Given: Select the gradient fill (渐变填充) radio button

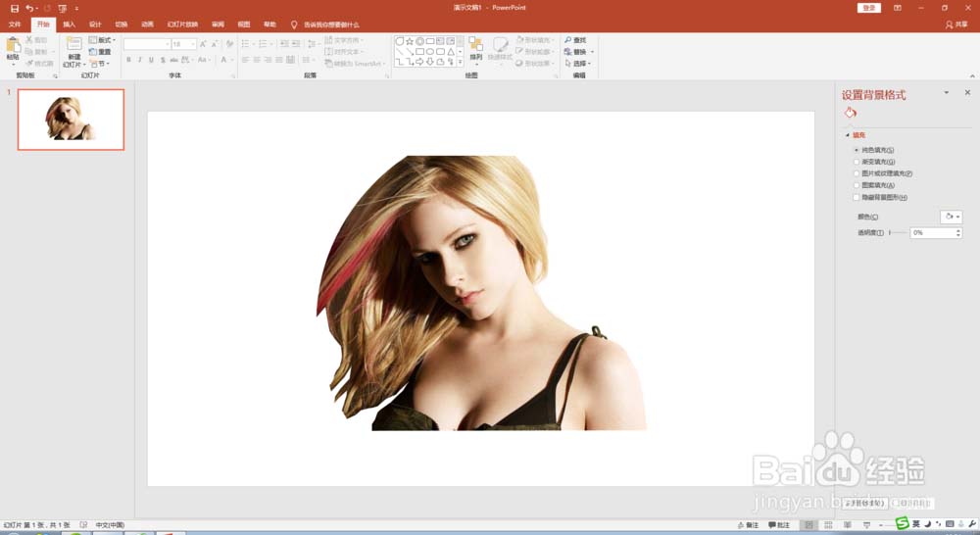Looking at the screenshot, I should [x=856, y=162].
